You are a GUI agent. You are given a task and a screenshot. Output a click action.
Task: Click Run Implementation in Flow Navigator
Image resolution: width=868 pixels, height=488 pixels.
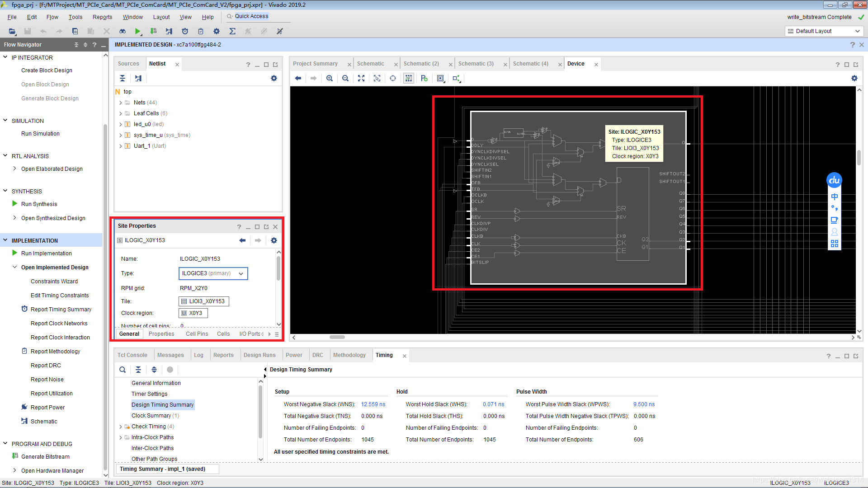(x=47, y=253)
